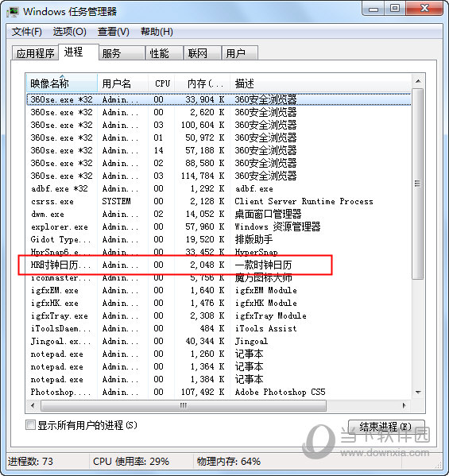Open the 查看(V) menu
449x476 pixels.
click(x=113, y=32)
